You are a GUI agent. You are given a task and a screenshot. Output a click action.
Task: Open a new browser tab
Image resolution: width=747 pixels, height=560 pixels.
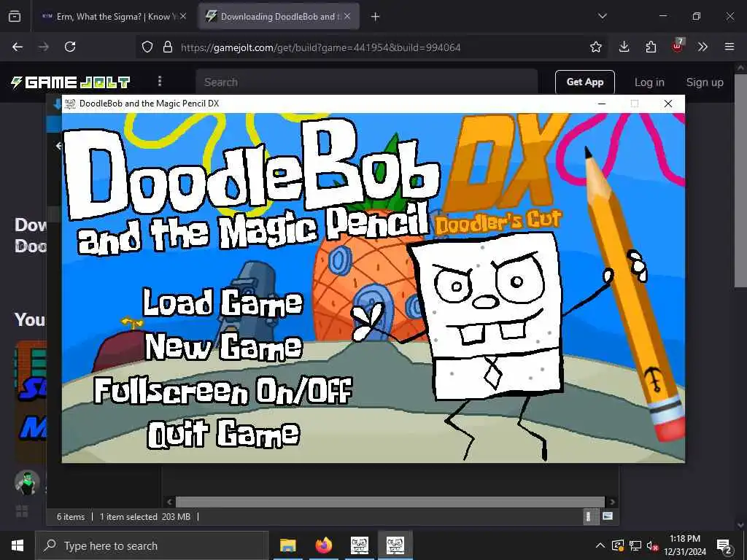[376, 17]
